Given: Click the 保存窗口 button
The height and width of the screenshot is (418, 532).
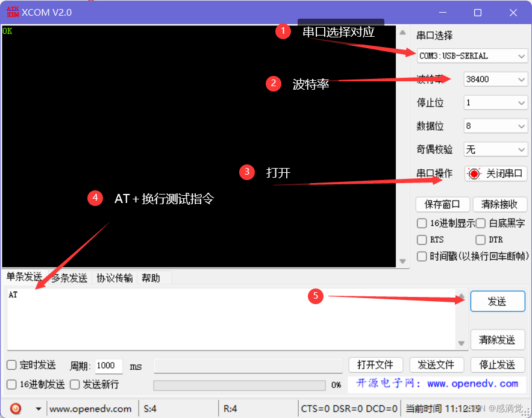Looking at the screenshot, I should coord(442,204).
